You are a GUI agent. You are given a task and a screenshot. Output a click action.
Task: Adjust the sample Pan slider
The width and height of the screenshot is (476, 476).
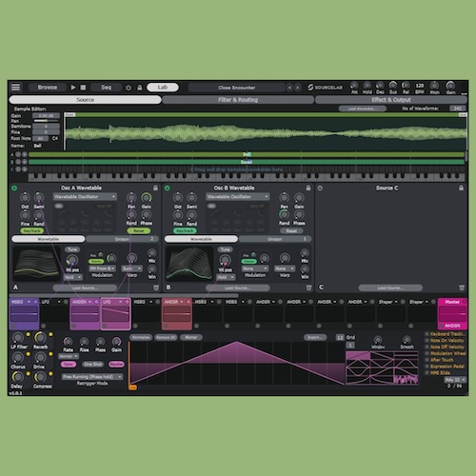point(47,121)
